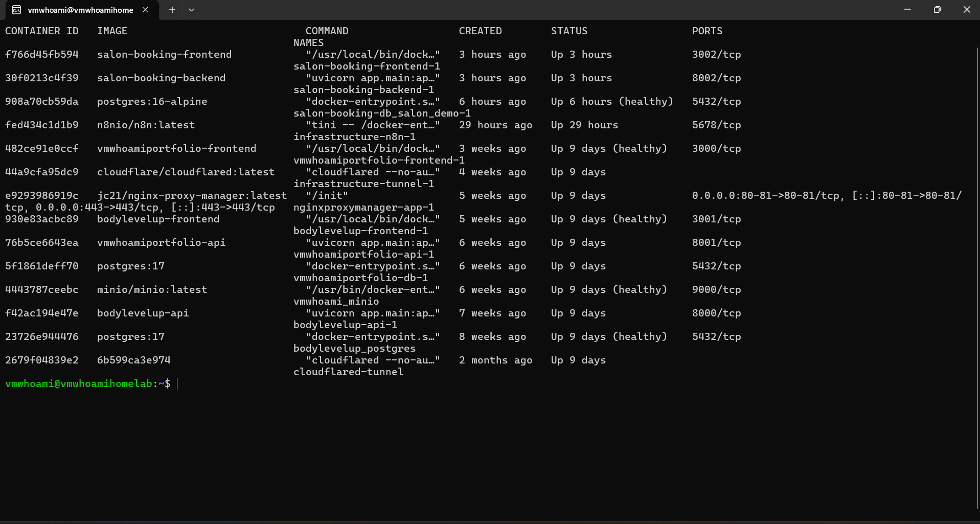Click the salon-booking-frontend image name

click(164, 54)
